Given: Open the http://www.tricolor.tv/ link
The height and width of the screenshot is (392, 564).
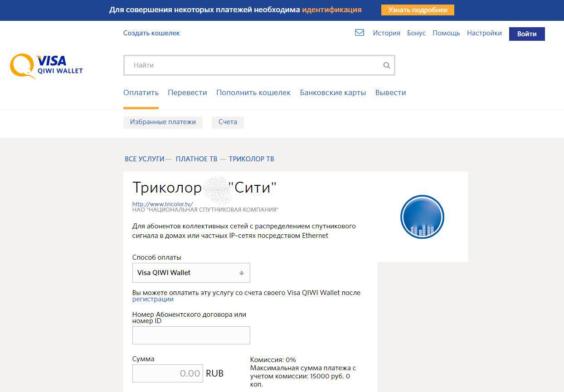Looking at the screenshot, I should [x=162, y=204].
